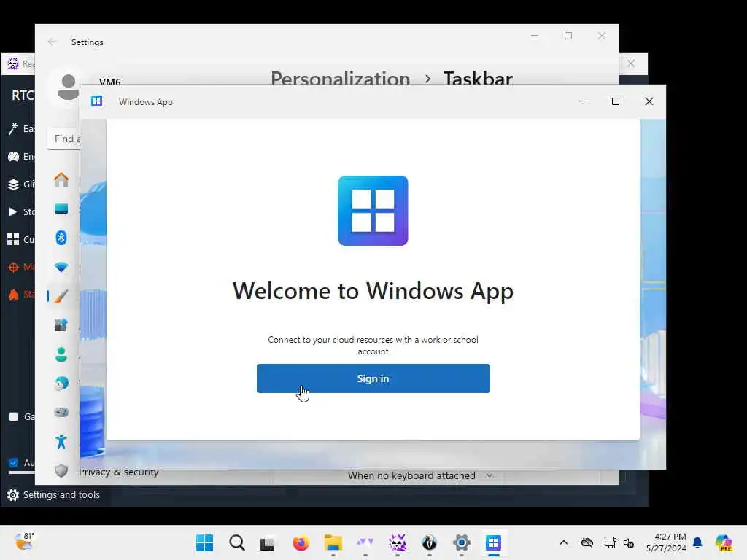The height and width of the screenshot is (560, 747).
Task: Open Copilot preview icon on the taskbar
Action: 723,542
